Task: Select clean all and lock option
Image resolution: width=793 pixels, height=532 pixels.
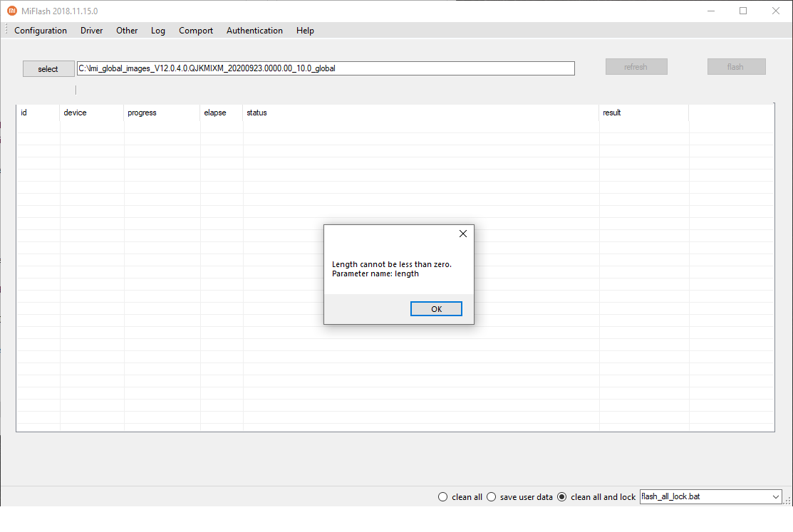Action: [562, 497]
